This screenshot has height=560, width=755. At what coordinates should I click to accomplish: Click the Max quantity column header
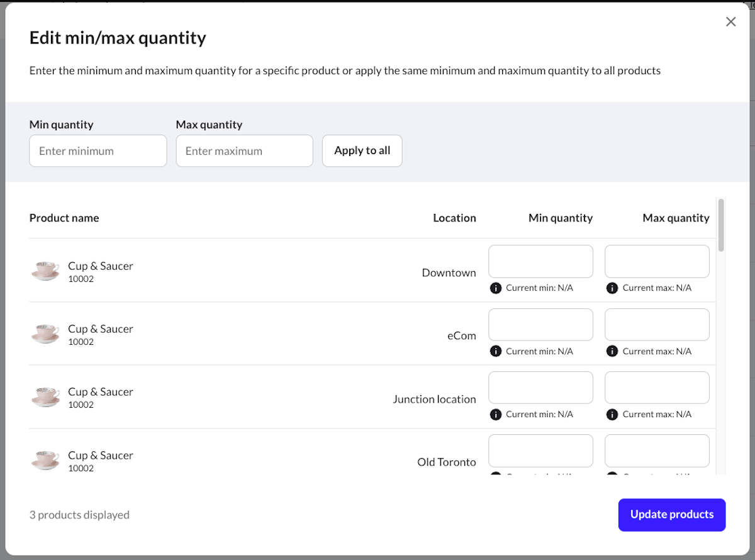point(676,218)
